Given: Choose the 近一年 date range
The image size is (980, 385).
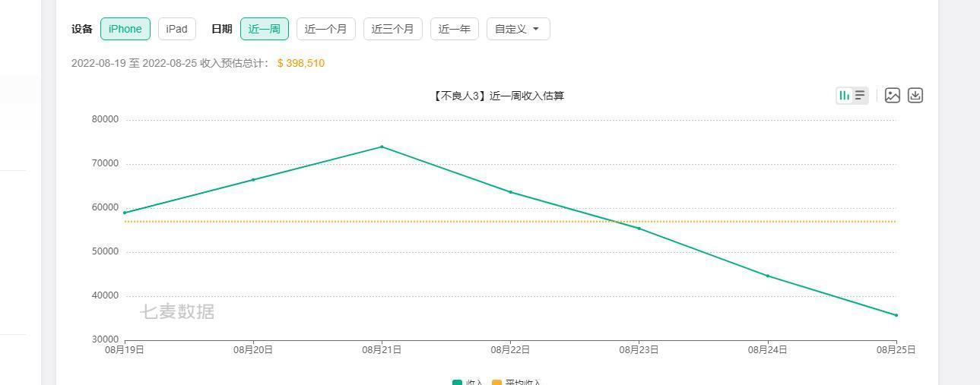Looking at the screenshot, I should (x=455, y=29).
